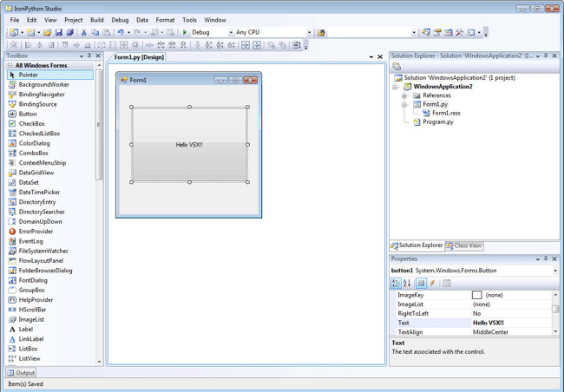
Task: Click the Open File folder icon
Action: click(47, 32)
